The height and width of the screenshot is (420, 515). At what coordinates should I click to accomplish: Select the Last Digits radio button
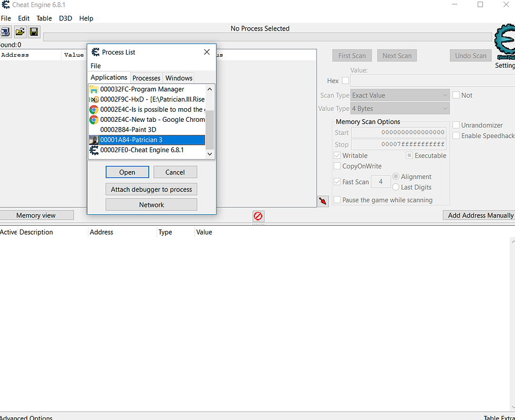point(395,187)
